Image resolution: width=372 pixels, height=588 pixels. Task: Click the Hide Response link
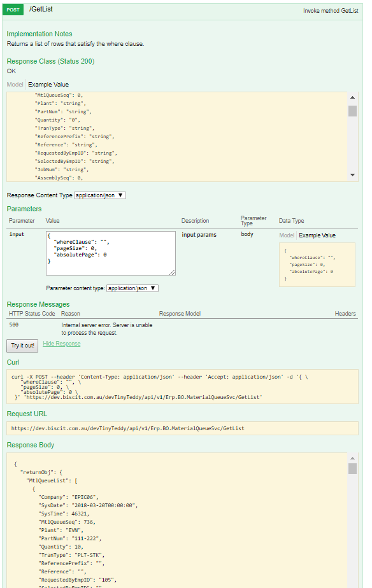(x=62, y=344)
